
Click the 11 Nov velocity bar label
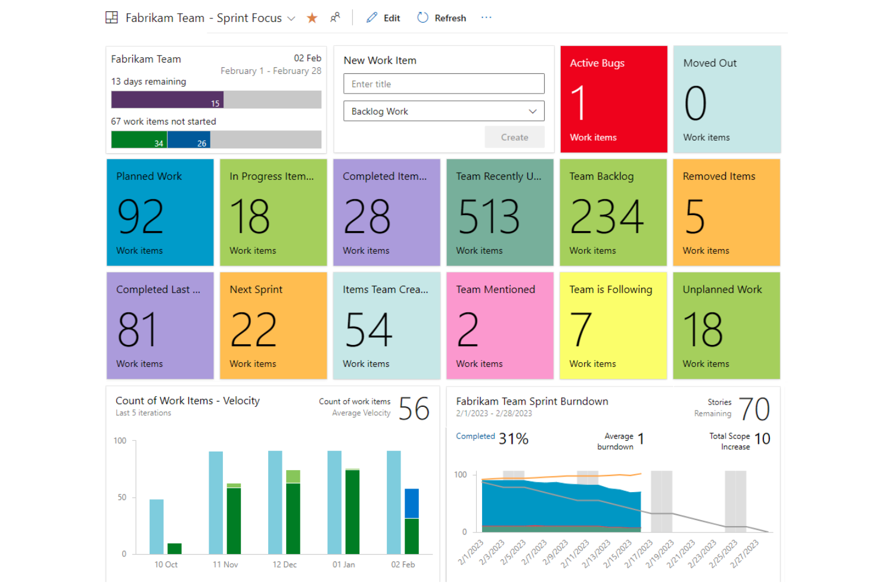click(x=225, y=564)
